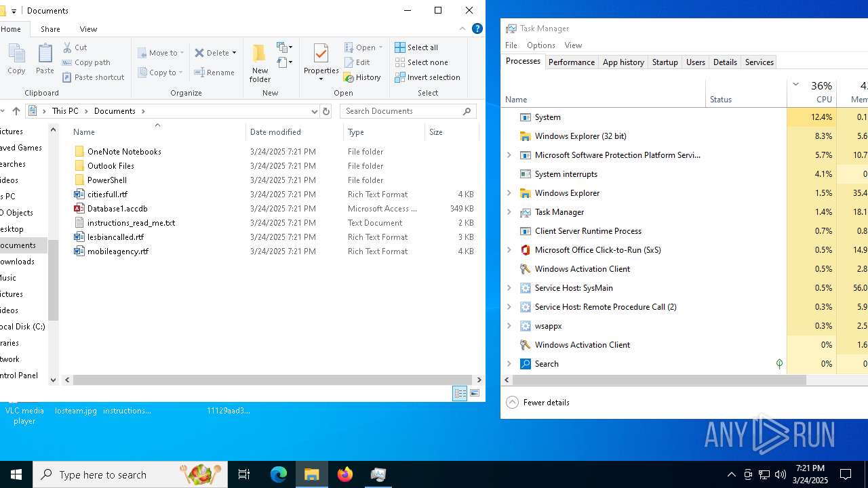Show hidden system tray icons
Image resolution: width=868 pixels, height=488 pixels.
coord(731,474)
